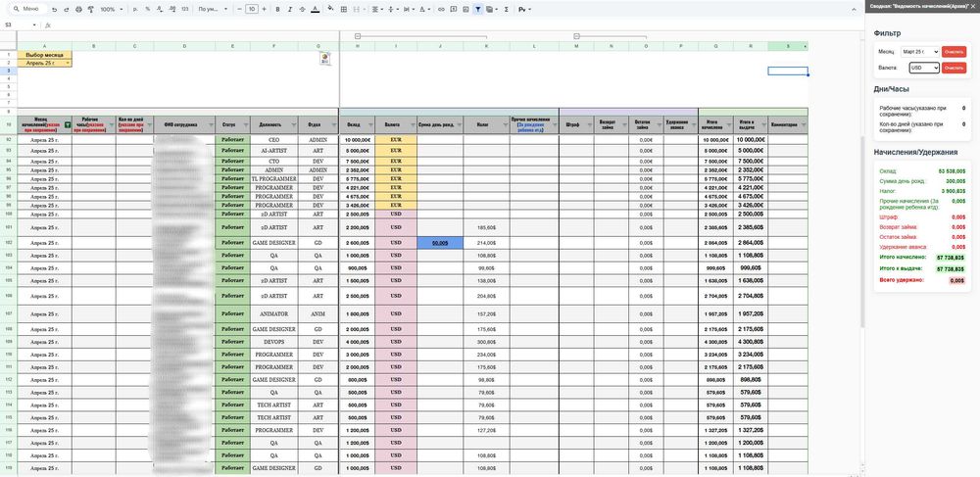Click the Print icon
This screenshot has width=980, height=477.
point(78,10)
